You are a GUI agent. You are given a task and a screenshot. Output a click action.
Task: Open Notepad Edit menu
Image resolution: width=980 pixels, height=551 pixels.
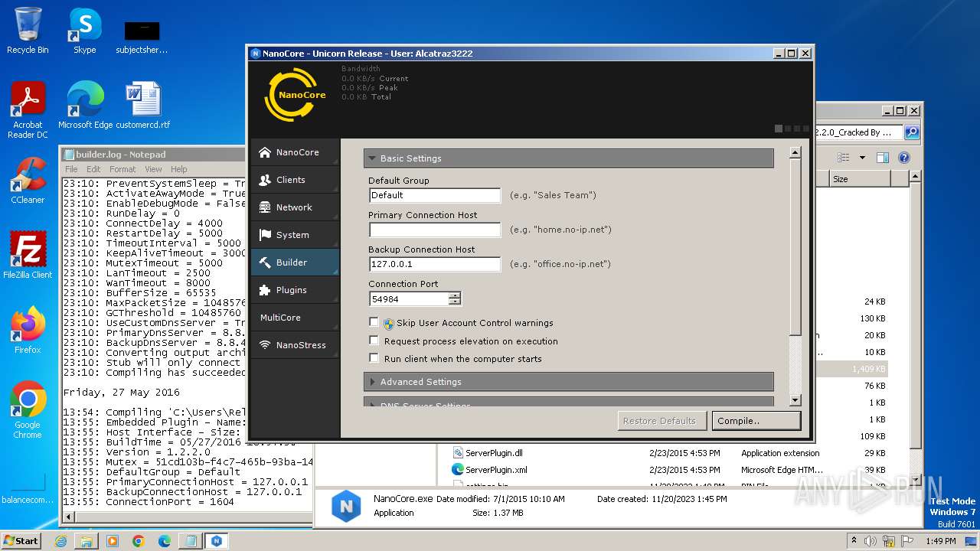(x=93, y=169)
